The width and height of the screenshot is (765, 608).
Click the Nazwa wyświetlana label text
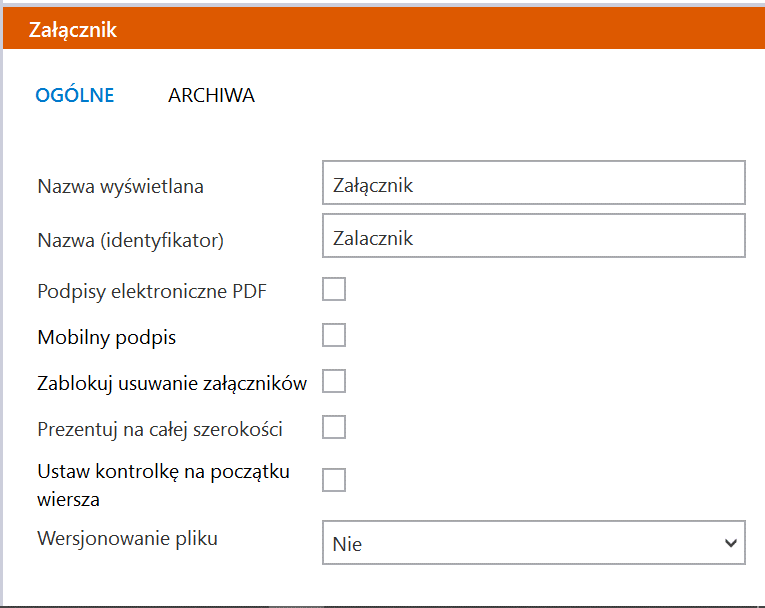click(x=121, y=186)
